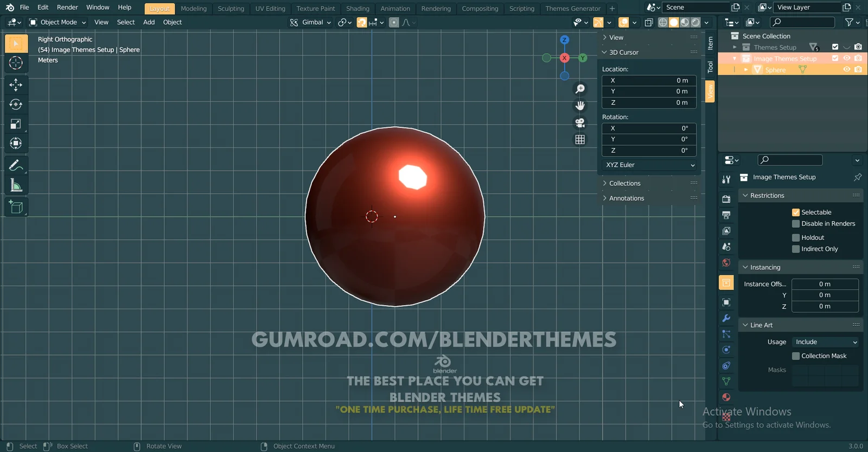Open the viewport Add menu

149,22
